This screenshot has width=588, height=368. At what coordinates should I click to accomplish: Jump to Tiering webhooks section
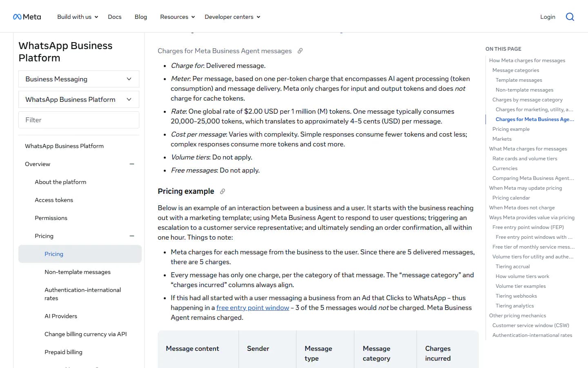tap(516, 296)
